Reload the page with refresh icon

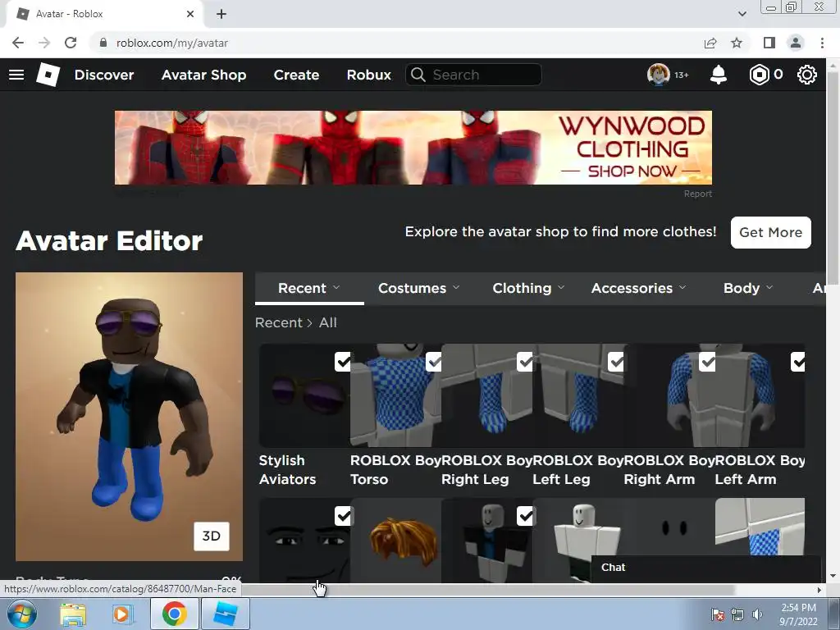(71, 43)
